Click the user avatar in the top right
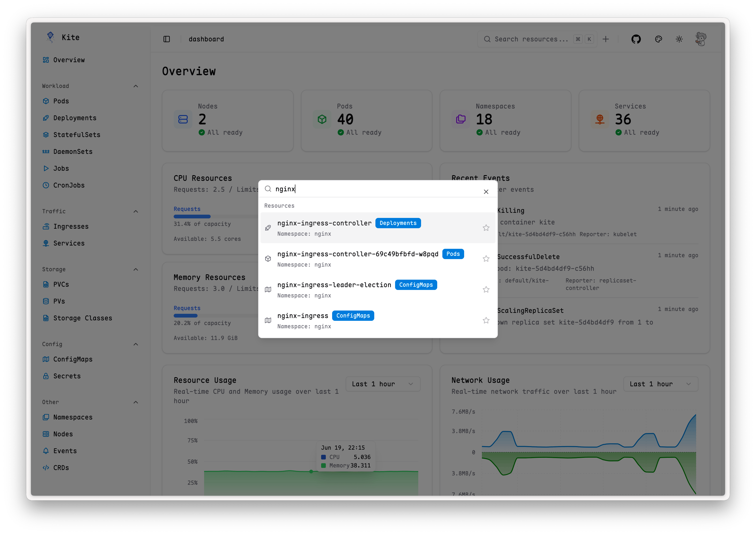 [x=701, y=39]
